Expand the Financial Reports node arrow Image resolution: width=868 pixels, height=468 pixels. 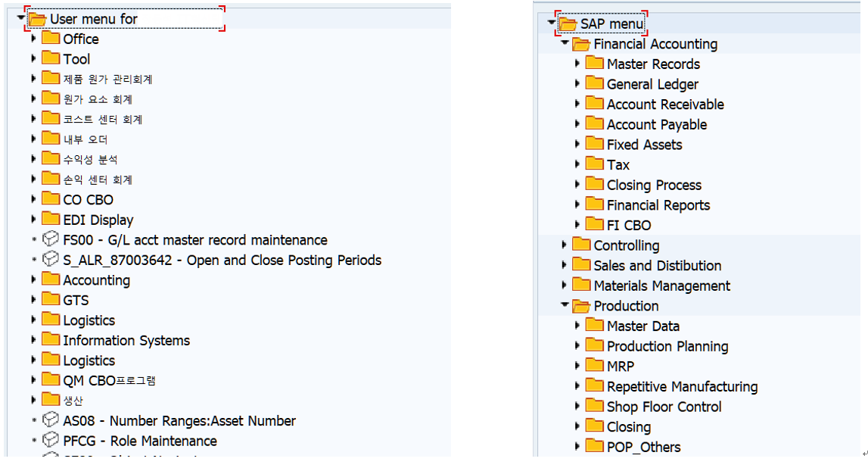[577, 204]
